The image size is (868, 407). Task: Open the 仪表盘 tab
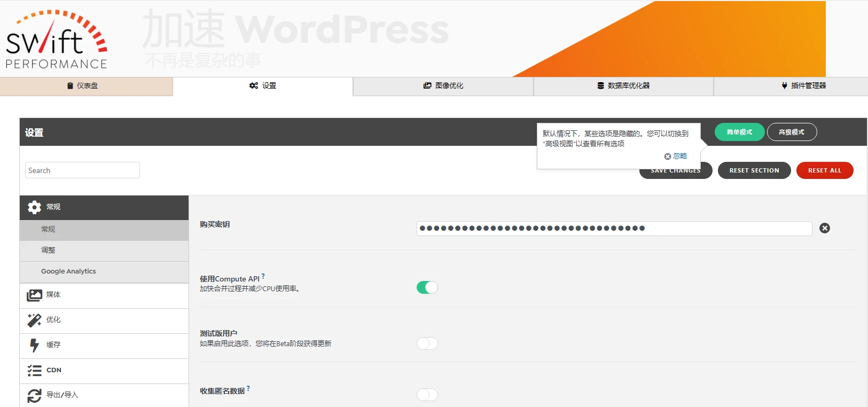(x=86, y=86)
